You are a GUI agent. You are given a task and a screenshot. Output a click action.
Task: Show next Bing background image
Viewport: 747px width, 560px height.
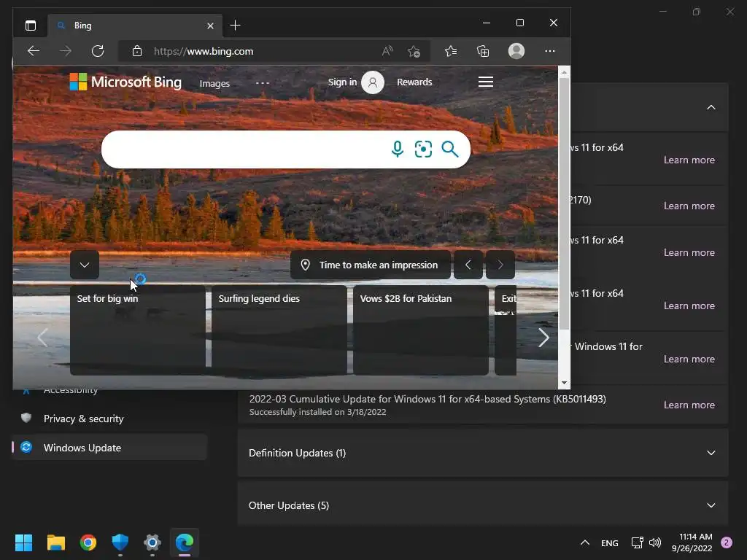[x=500, y=265]
